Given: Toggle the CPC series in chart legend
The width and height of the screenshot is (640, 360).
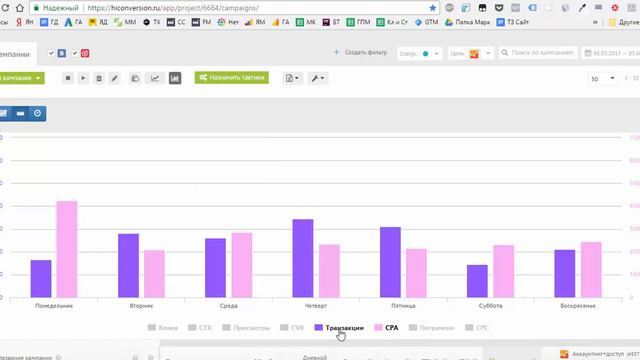Looking at the screenshot, I should 477,327.
